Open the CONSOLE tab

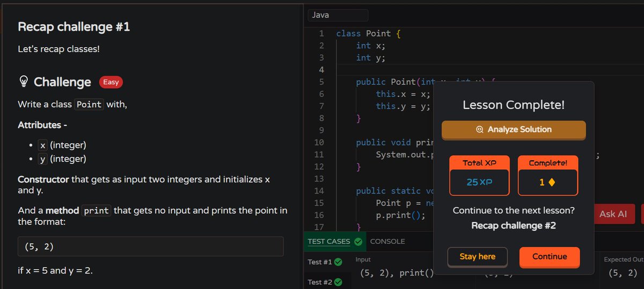coord(387,241)
